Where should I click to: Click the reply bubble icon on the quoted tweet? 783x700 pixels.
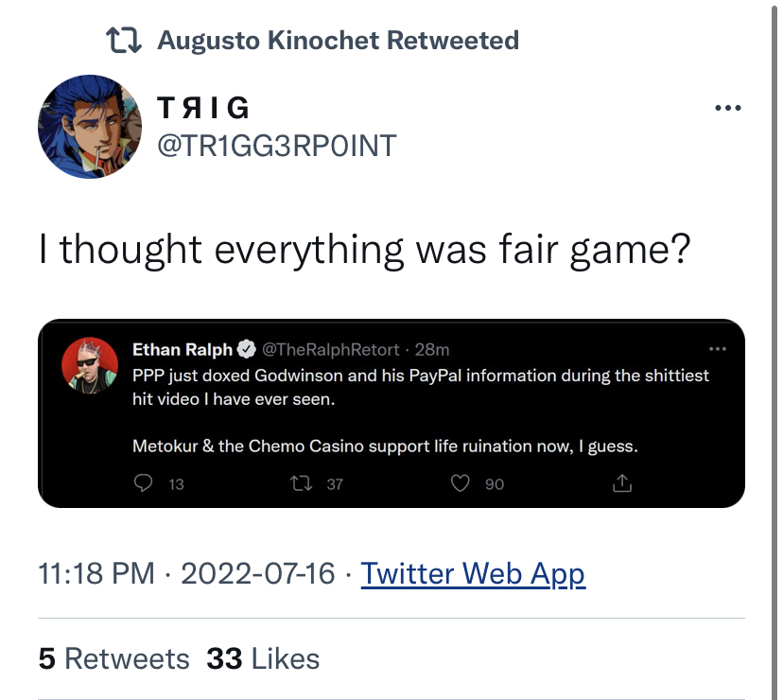144,483
